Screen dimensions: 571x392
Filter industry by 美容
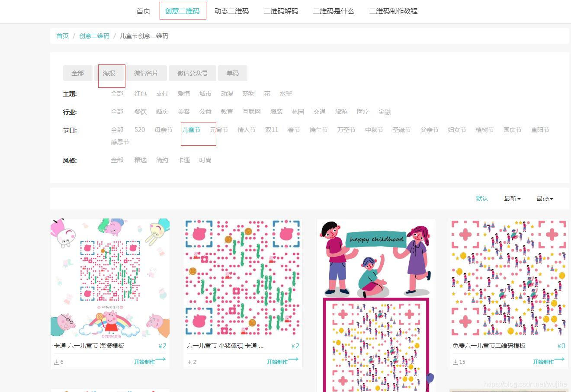(x=184, y=112)
